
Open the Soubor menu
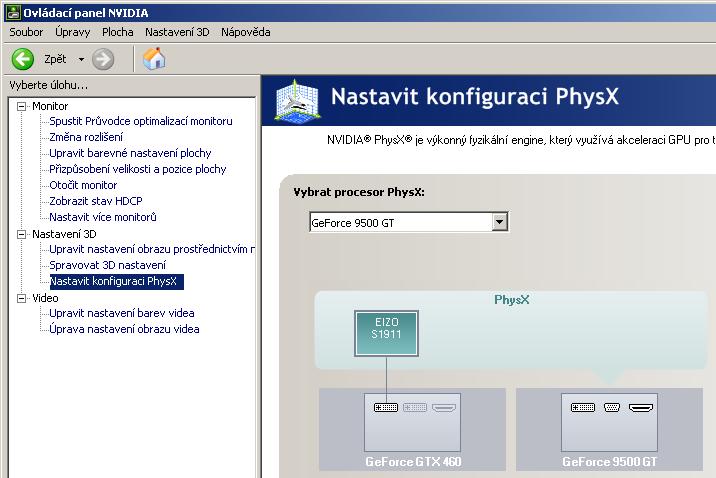(26, 32)
